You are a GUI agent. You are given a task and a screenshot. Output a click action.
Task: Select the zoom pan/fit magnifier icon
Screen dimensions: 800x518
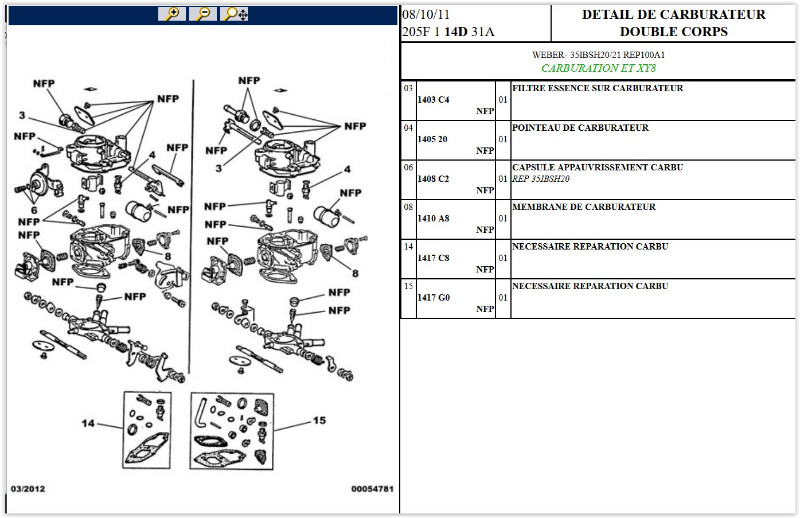point(235,14)
